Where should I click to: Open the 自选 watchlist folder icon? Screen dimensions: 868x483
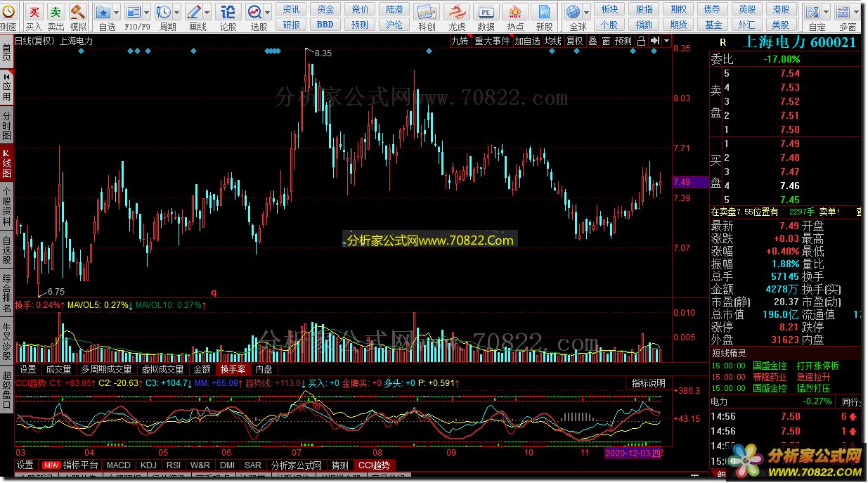pos(103,12)
